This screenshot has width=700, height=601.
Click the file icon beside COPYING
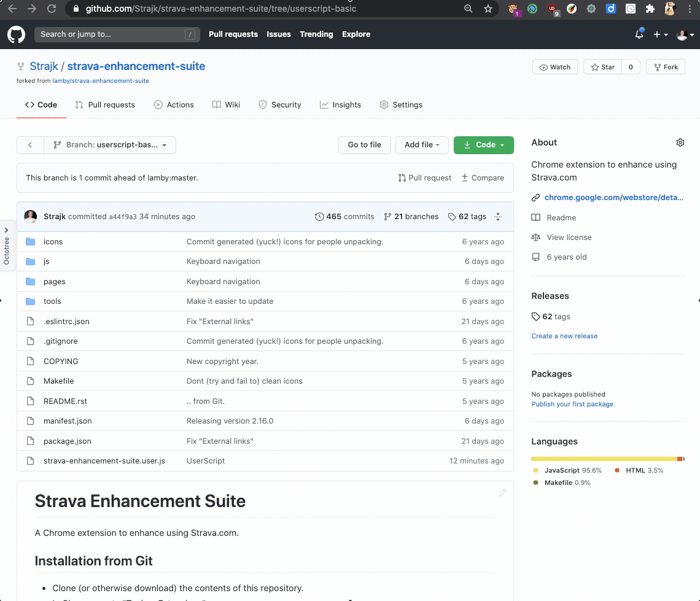[x=30, y=361]
